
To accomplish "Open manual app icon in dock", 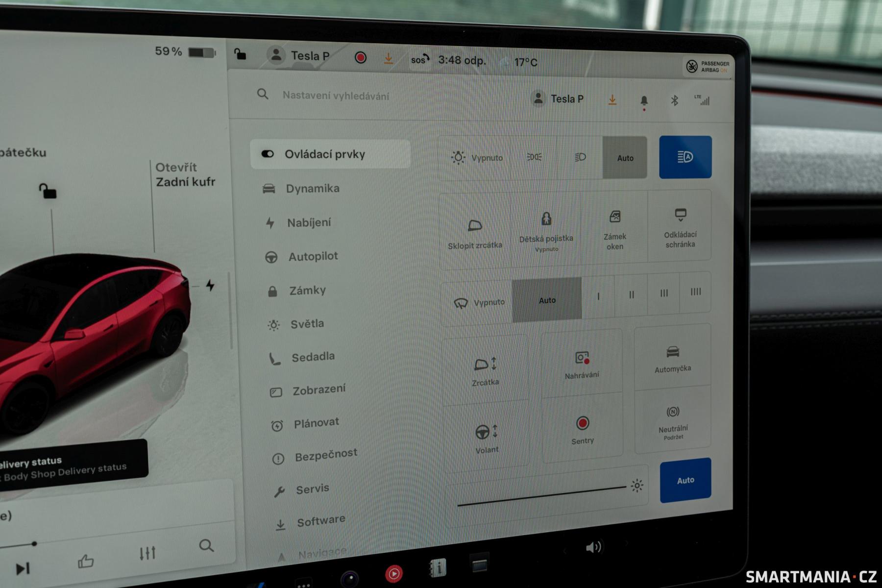I will tap(438, 568).
